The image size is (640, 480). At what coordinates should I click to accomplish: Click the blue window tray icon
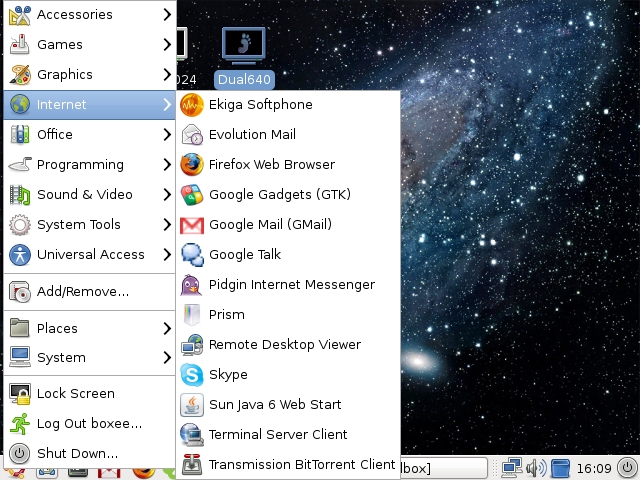560,468
